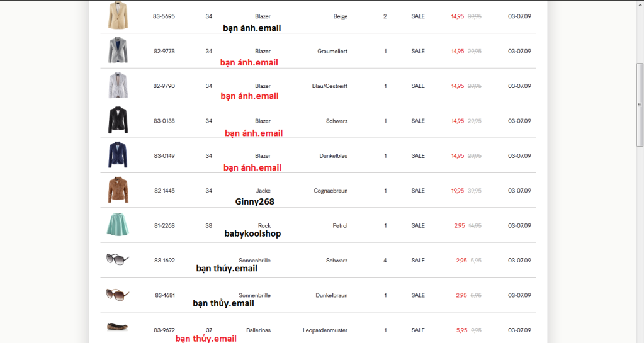Open the leopard ballerinas shoe thumbnail

(x=118, y=327)
